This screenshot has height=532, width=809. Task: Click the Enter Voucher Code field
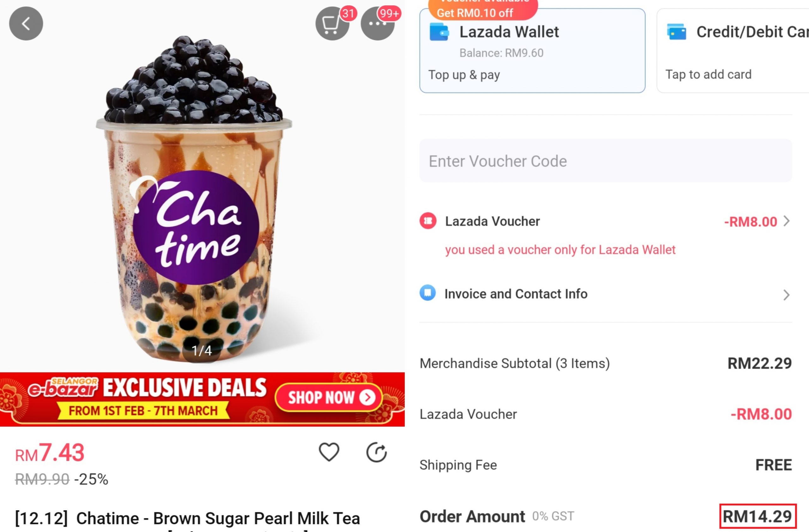[606, 161]
